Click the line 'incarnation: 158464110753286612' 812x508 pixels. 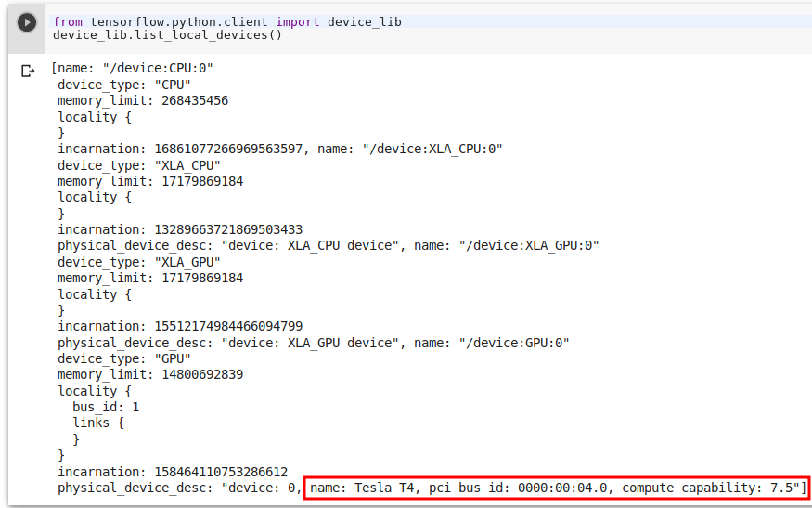tap(173, 472)
